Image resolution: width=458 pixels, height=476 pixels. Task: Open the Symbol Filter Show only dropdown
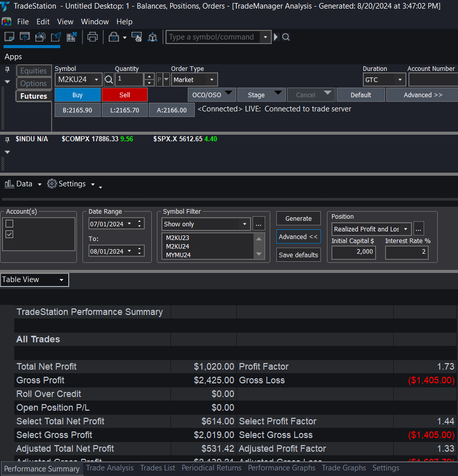tap(244, 224)
